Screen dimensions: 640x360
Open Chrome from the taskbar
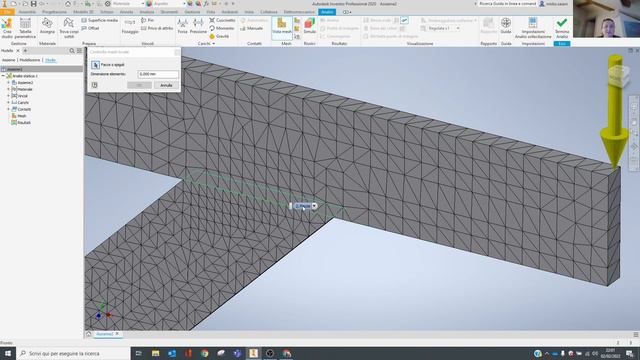204,353
